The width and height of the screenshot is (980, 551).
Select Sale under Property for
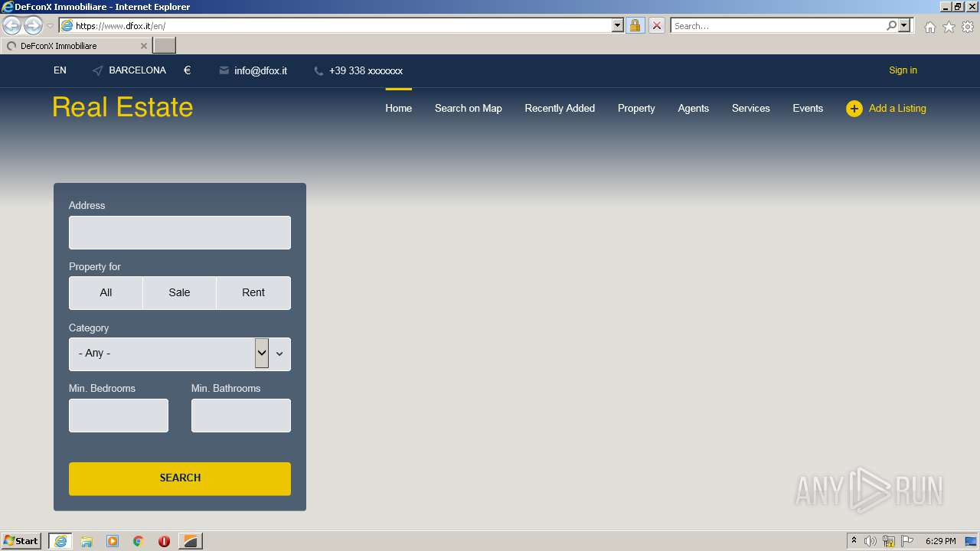179,293
